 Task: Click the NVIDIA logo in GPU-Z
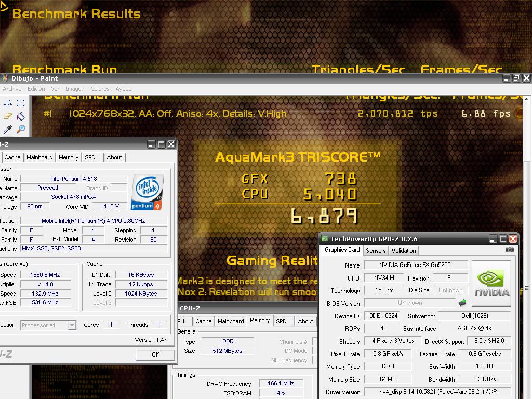point(491,283)
